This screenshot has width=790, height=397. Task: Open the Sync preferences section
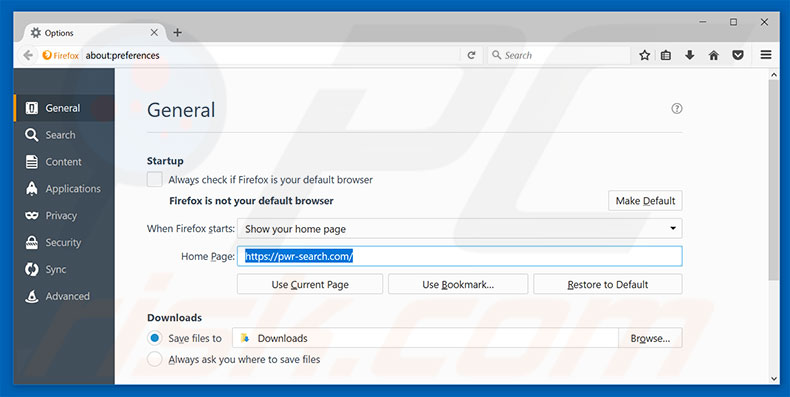tap(64, 270)
